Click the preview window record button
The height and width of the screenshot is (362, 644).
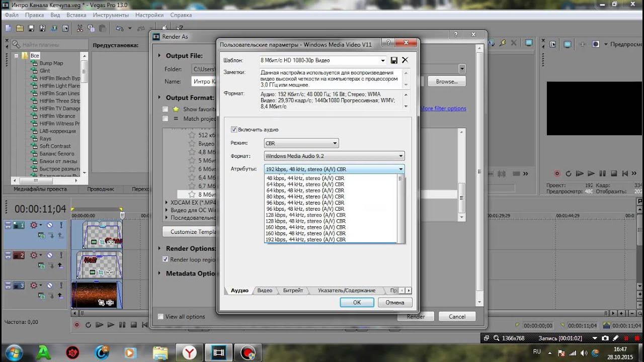(557, 173)
